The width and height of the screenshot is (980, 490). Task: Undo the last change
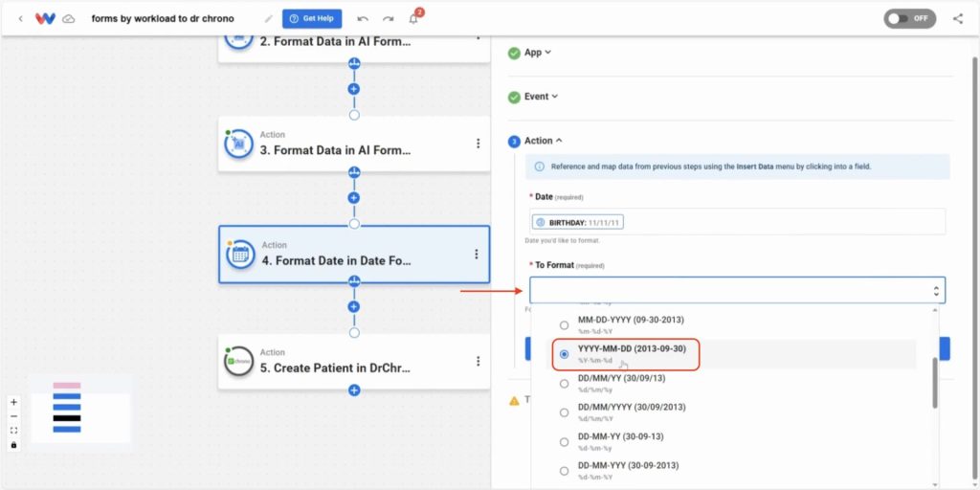click(363, 19)
